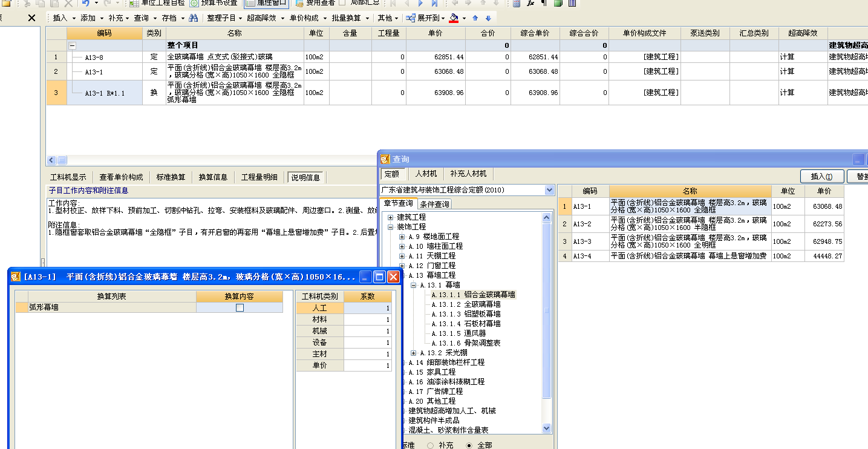Click the fx formula icon
The height and width of the screenshot is (449, 868).
(x=530, y=3)
